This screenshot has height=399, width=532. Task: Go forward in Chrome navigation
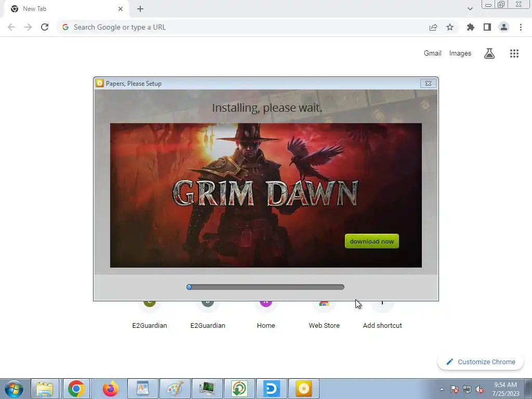(x=28, y=27)
